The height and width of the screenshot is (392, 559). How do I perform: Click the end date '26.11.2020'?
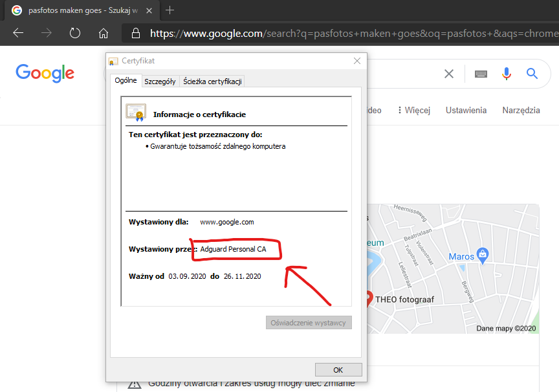pyautogui.click(x=243, y=276)
